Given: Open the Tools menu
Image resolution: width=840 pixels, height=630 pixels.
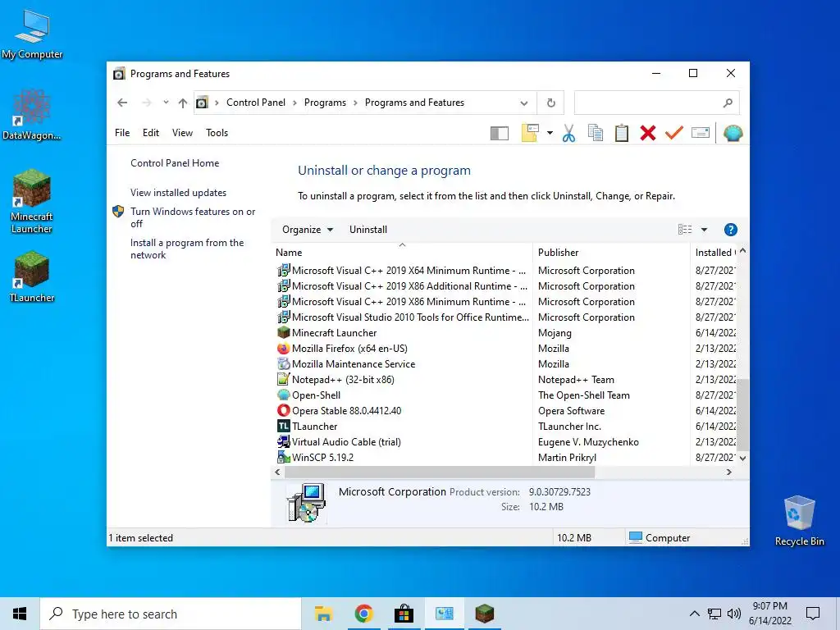Looking at the screenshot, I should [x=217, y=133].
